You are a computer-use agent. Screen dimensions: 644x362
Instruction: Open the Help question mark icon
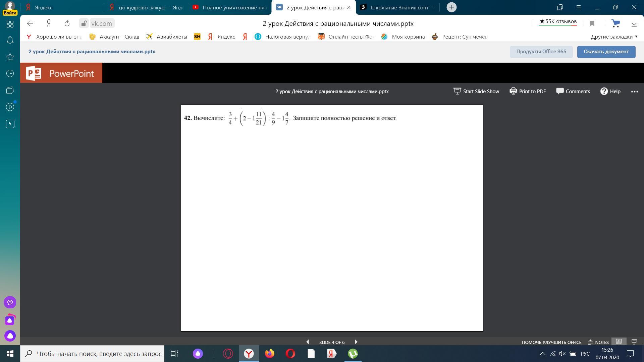[604, 91]
